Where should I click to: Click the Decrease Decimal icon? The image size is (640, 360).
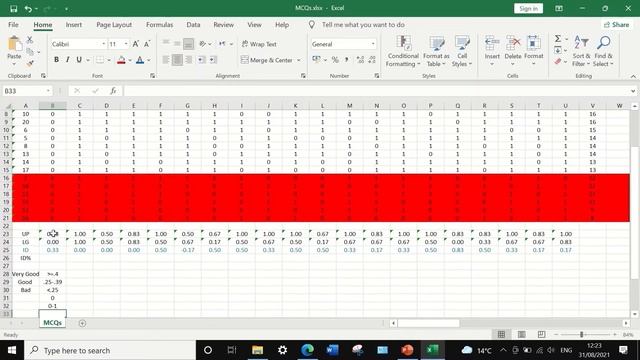coord(372,60)
